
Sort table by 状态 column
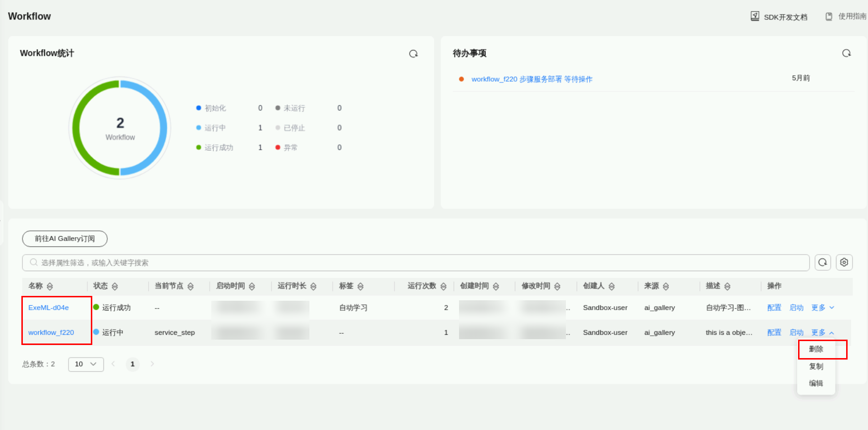click(x=115, y=287)
